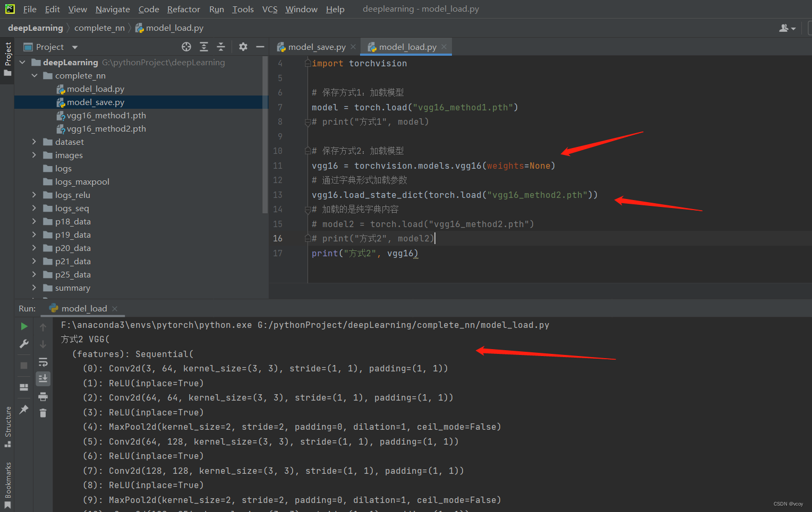Open the Refactor menu
The width and height of the screenshot is (812, 512).
pos(183,9)
